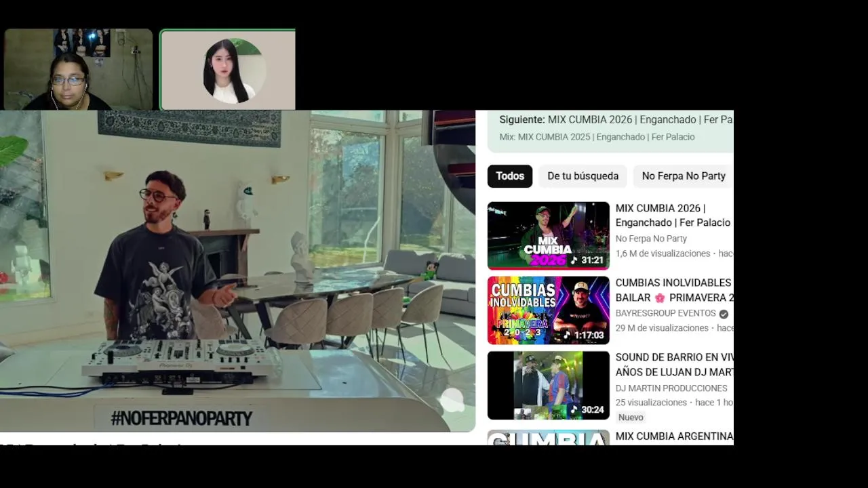Select the De tu búsqueda filter chip
This screenshot has height=488, width=868.
click(x=583, y=176)
